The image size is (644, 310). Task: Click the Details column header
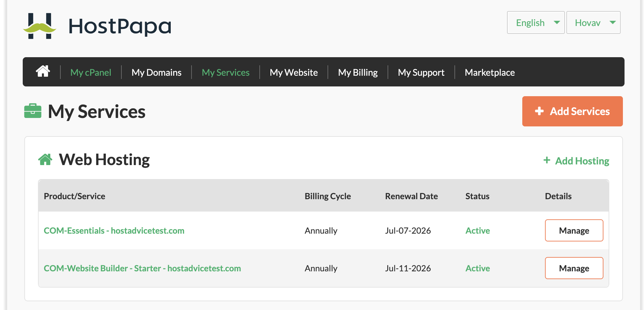pos(558,196)
